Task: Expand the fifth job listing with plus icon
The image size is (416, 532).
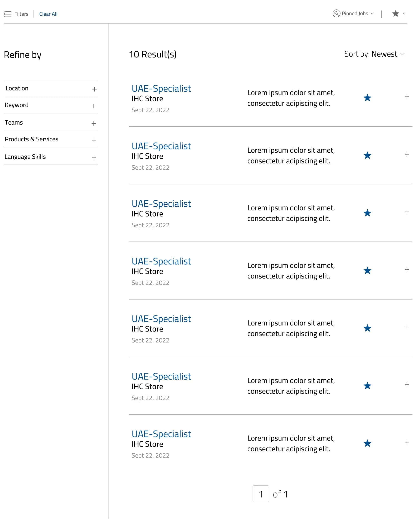Action: coord(407,327)
